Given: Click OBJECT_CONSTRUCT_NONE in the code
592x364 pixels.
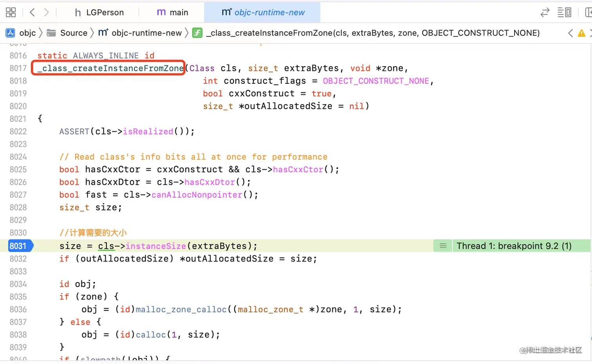Looking at the screenshot, I should (x=376, y=81).
